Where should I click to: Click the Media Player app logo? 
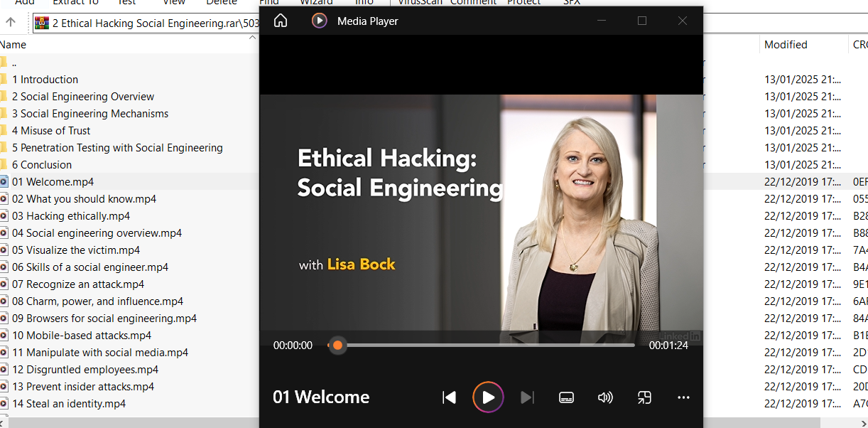click(320, 21)
